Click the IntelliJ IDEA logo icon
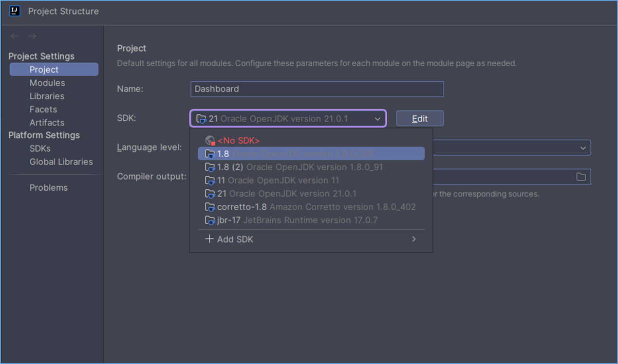This screenshot has width=618, height=364. pyautogui.click(x=15, y=11)
